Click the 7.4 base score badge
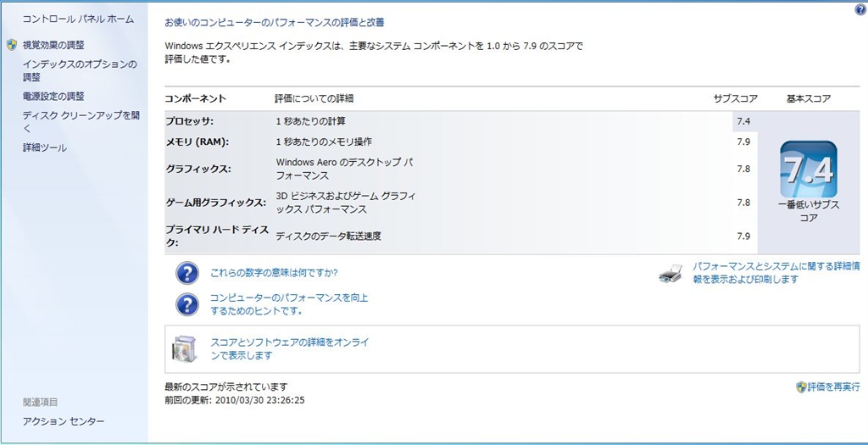 point(808,170)
